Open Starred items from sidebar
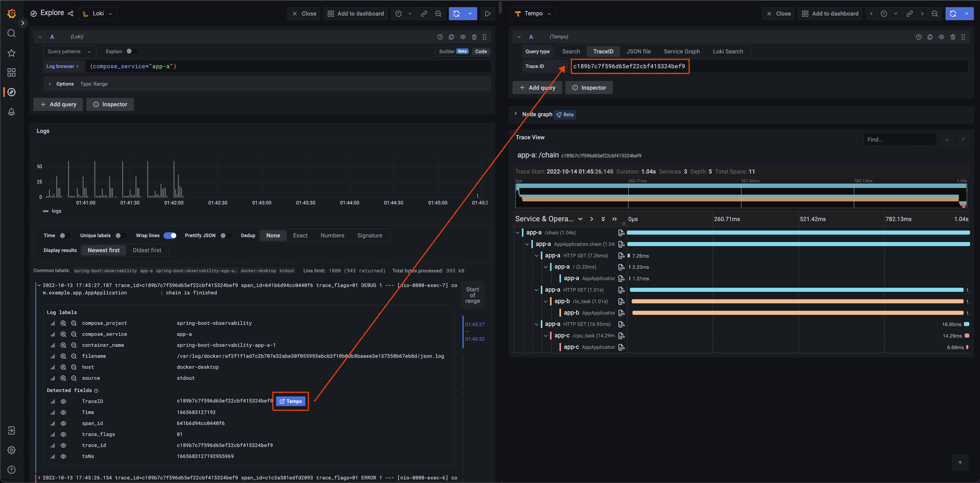The height and width of the screenshot is (483, 980). (11, 53)
